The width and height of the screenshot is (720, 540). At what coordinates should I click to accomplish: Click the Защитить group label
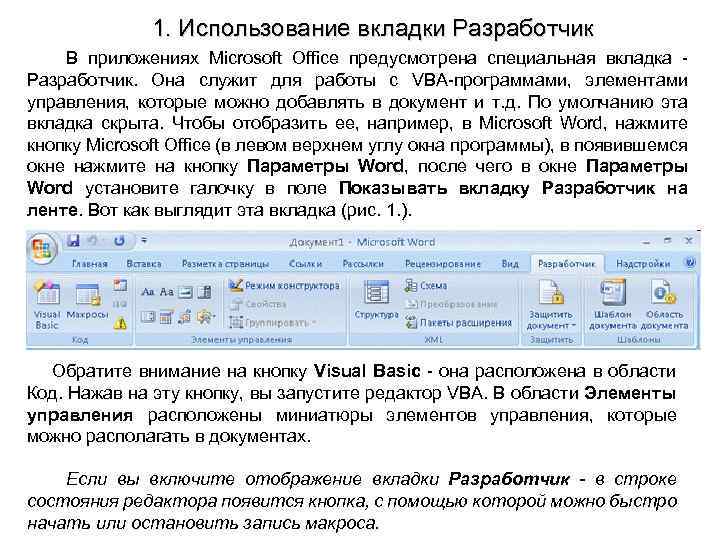tap(551, 340)
